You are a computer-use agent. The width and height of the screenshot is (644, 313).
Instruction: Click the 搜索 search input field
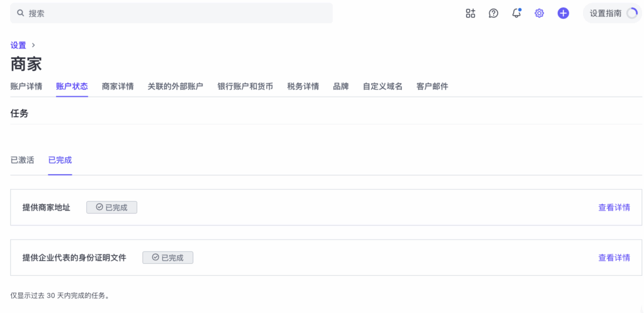pyautogui.click(x=176, y=13)
